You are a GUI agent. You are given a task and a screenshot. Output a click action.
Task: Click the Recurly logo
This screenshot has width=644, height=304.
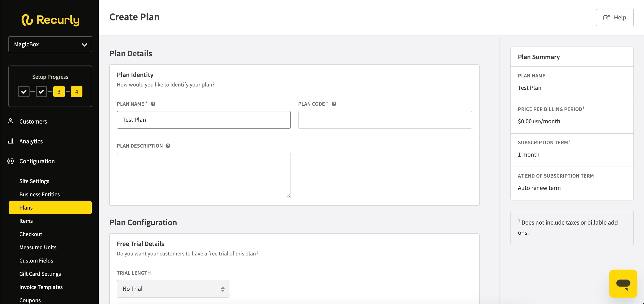[50, 20]
